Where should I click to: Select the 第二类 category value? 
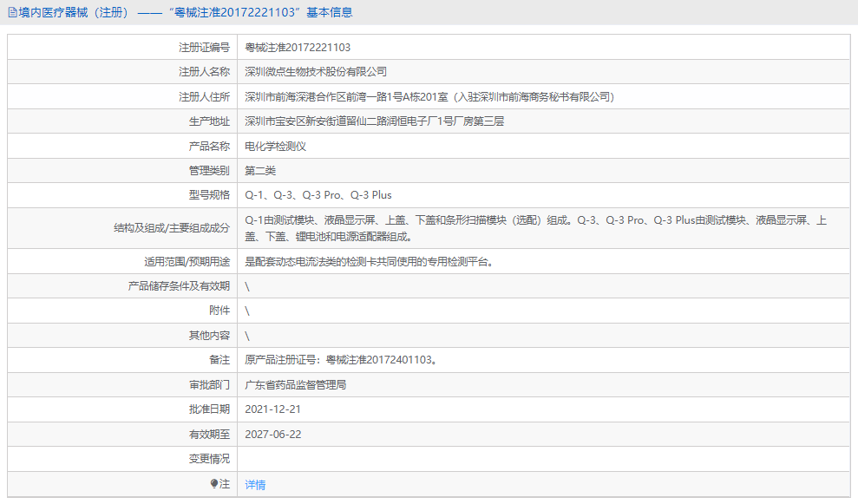pyautogui.click(x=260, y=171)
